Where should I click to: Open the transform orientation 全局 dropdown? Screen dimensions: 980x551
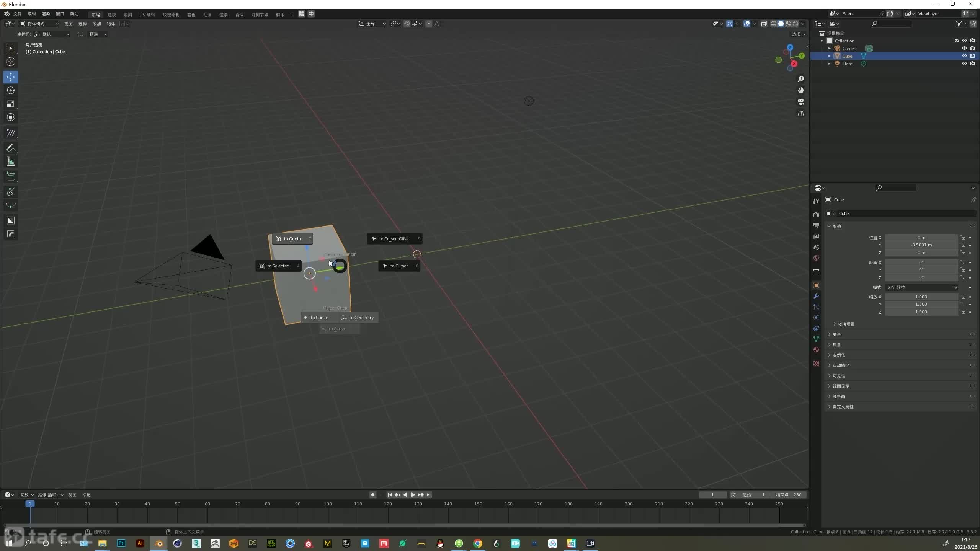click(x=372, y=24)
